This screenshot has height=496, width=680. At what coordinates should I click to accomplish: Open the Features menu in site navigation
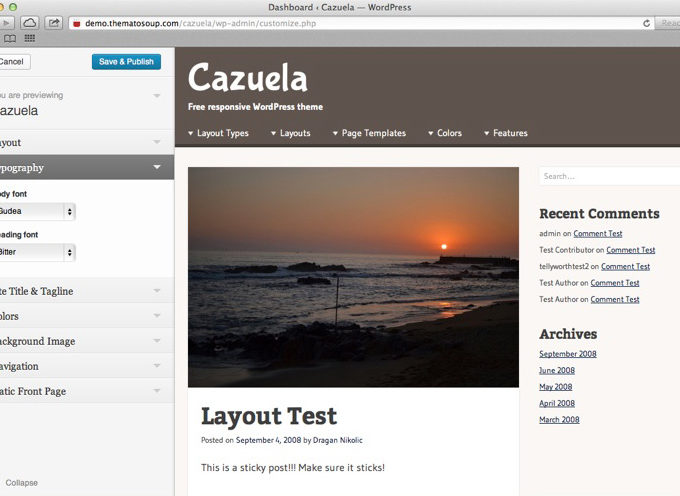coord(509,133)
